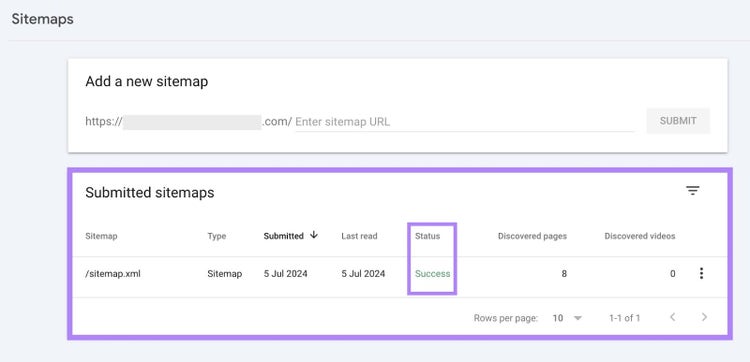750x362 pixels.
Task: Sort by the Sitemap column header
Action: (x=101, y=236)
